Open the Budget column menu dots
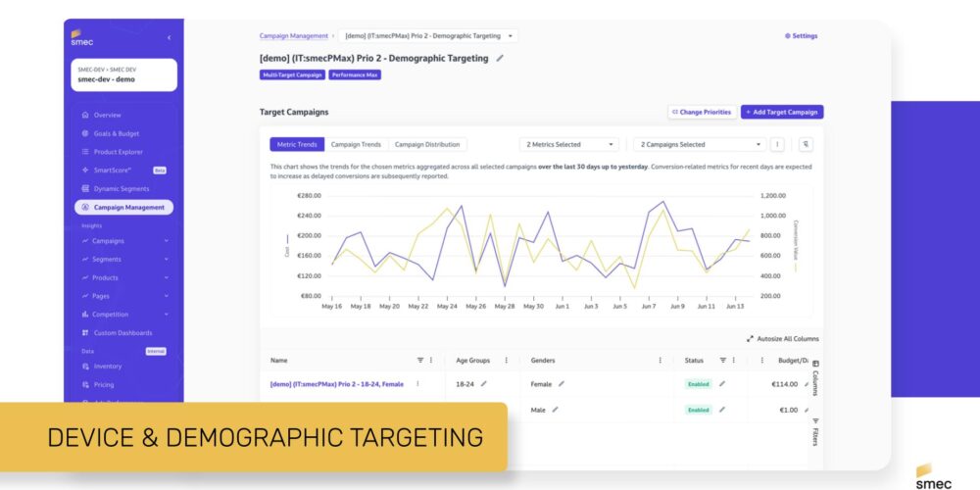 click(x=761, y=361)
